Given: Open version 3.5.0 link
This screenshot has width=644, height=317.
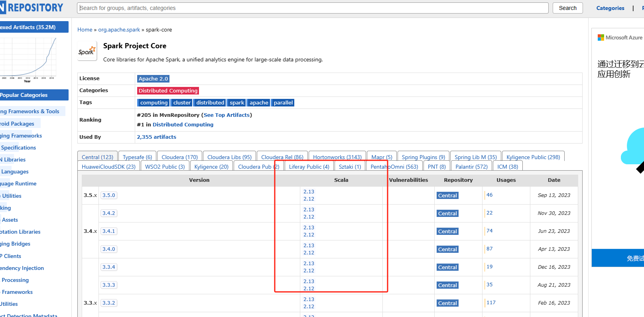Looking at the screenshot, I should (x=108, y=195).
